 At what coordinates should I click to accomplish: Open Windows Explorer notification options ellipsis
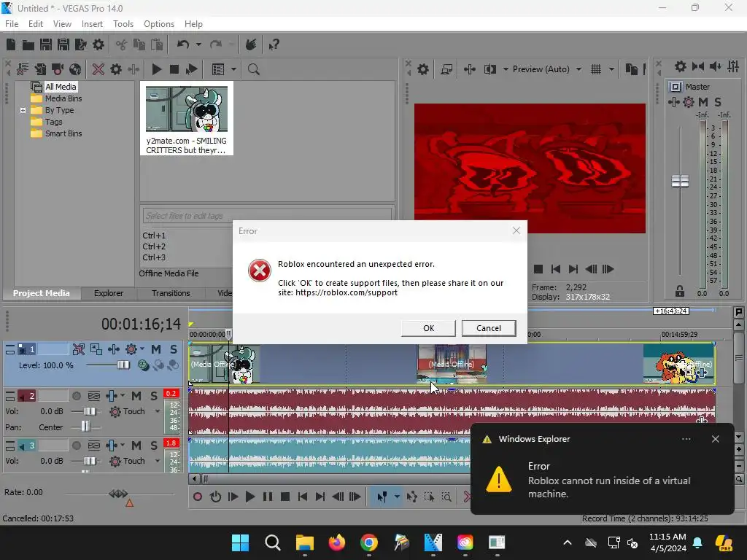click(x=686, y=439)
